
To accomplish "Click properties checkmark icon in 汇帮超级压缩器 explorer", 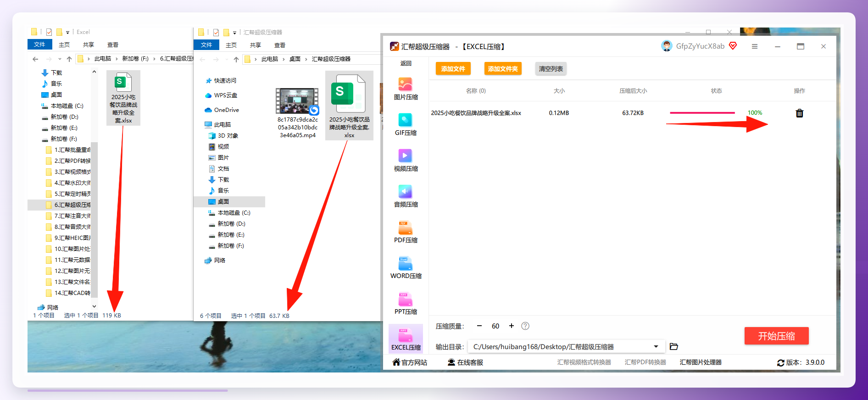I will pos(216,32).
